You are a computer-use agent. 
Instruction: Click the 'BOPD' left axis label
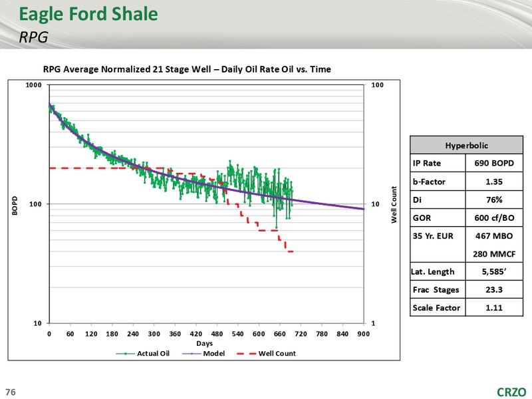tap(15, 205)
